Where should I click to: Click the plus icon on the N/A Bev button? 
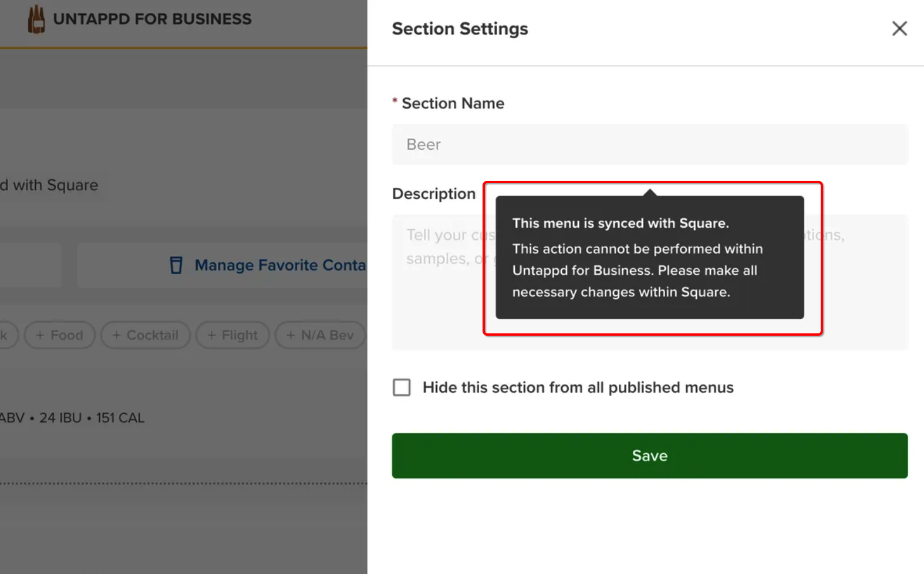pyautogui.click(x=291, y=335)
